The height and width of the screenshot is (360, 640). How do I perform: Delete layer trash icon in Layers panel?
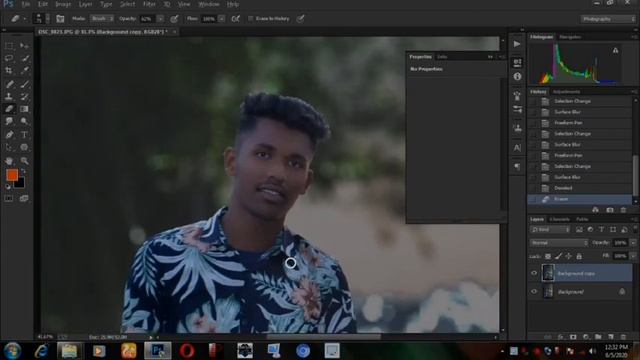623,337
